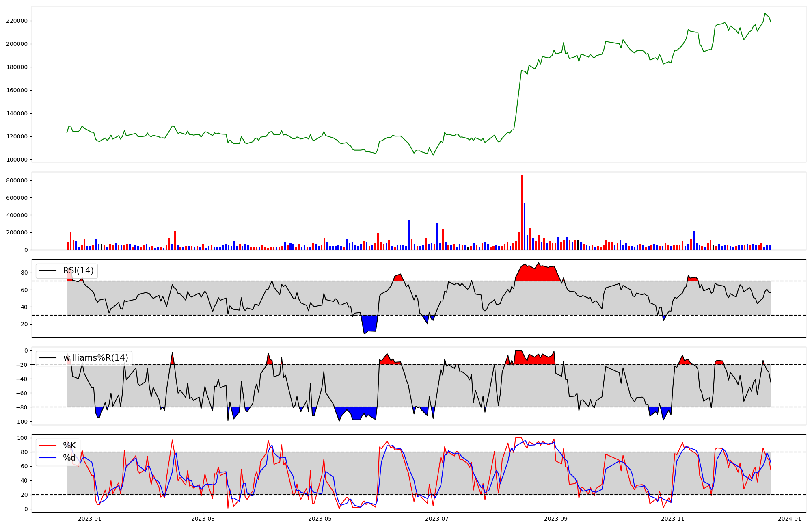This screenshot has width=812, height=528.
Task: Click the blue %d legend line
Action: point(47,458)
